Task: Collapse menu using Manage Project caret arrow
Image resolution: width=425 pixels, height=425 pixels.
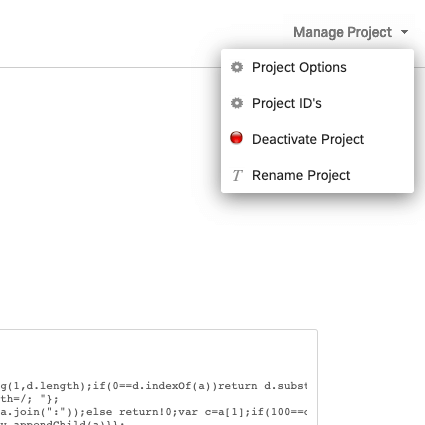Action: click(x=404, y=32)
